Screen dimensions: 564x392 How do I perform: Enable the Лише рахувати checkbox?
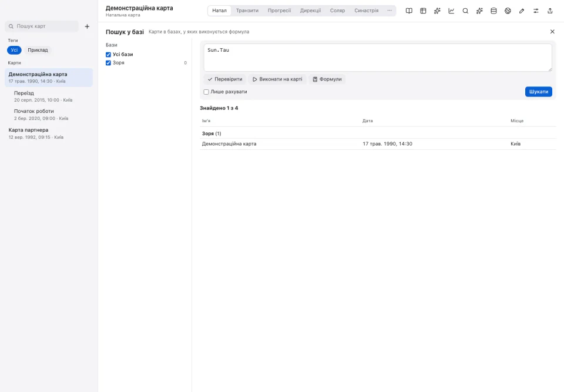tap(206, 92)
